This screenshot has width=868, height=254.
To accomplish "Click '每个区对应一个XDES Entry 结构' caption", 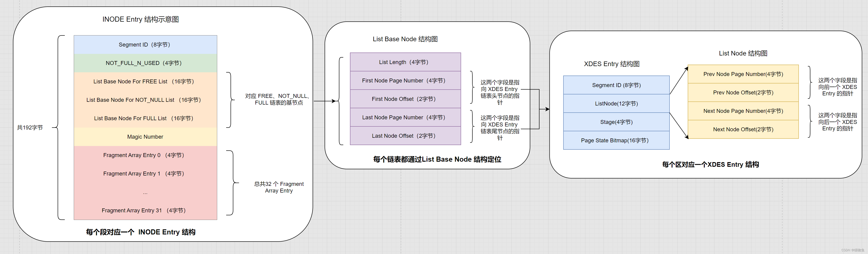I will 710,164.
